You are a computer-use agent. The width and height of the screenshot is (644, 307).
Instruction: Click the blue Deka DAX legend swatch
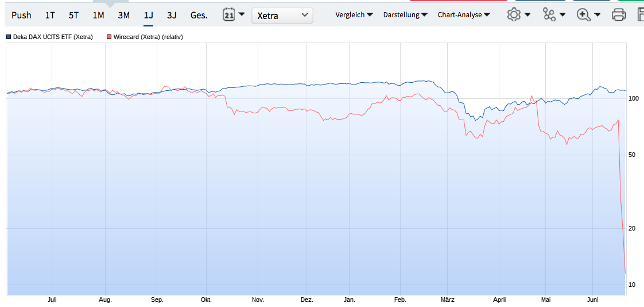(9, 37)
